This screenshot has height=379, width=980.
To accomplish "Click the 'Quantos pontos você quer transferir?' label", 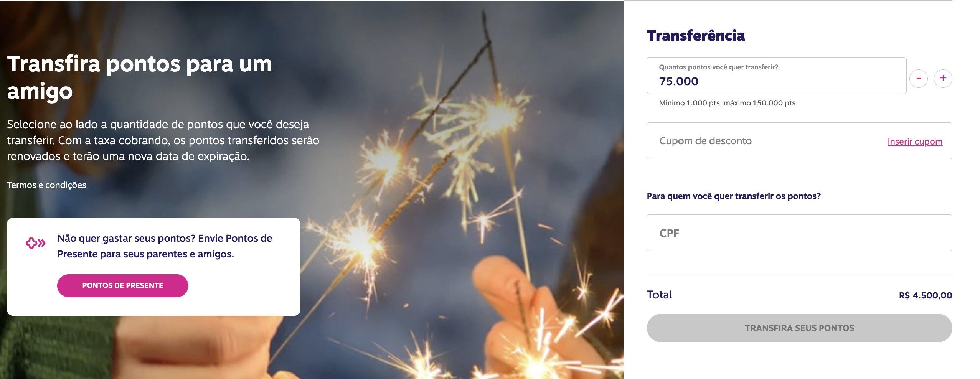I will pyautogui.click(x=718, y=67).
